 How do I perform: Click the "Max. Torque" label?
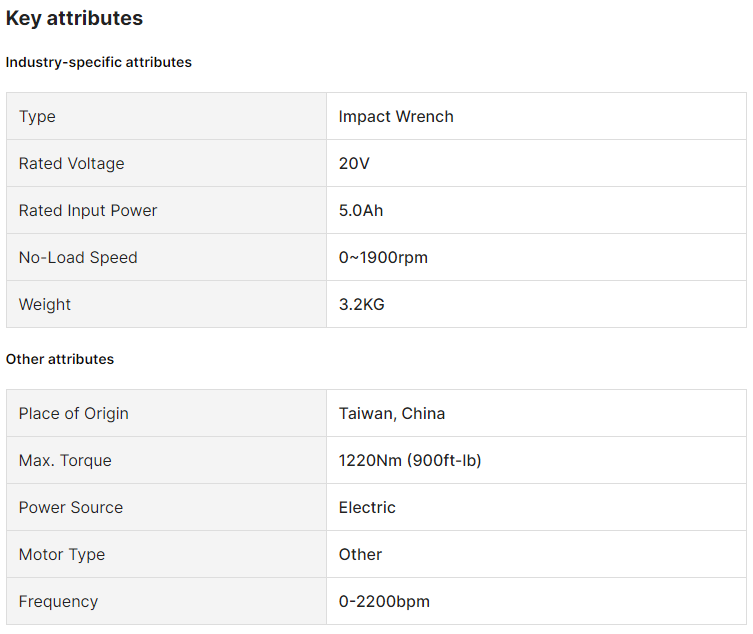click(65, 460)
